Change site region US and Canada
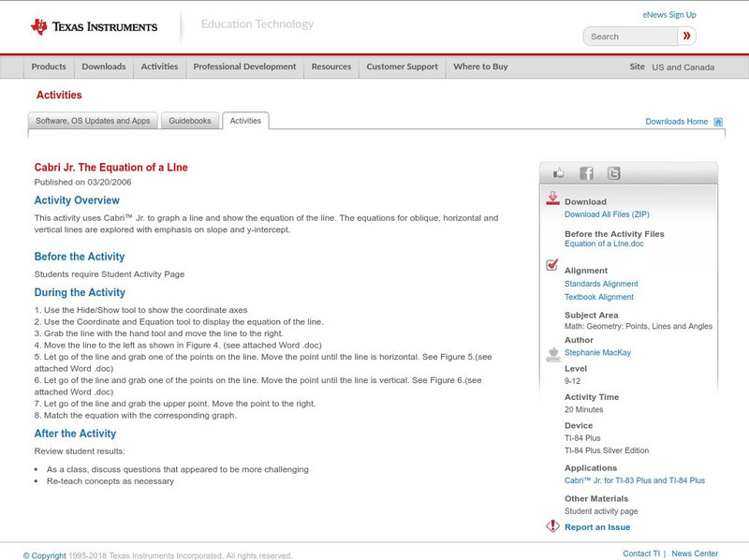The image size is (749, 560). coord(683,67)
